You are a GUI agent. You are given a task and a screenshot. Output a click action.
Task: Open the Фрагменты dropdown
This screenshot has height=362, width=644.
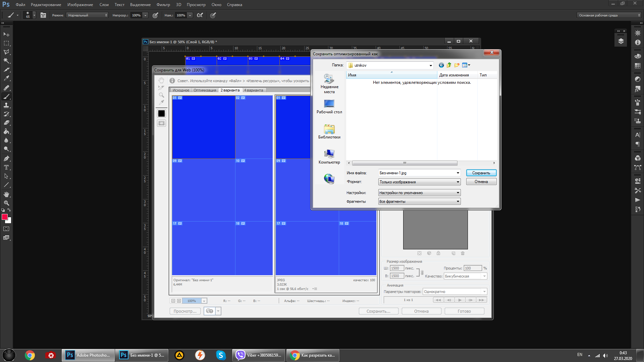click(x=458, y=201)
